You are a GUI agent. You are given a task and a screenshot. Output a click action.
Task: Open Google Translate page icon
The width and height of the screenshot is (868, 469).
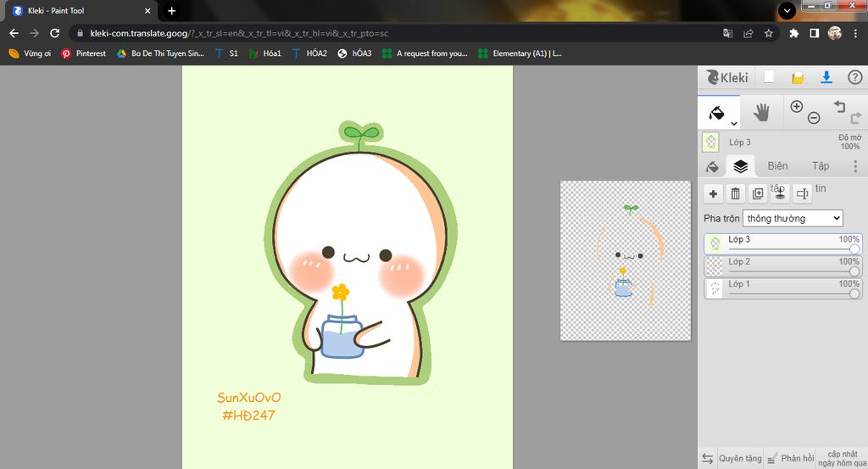coord(727,33)
